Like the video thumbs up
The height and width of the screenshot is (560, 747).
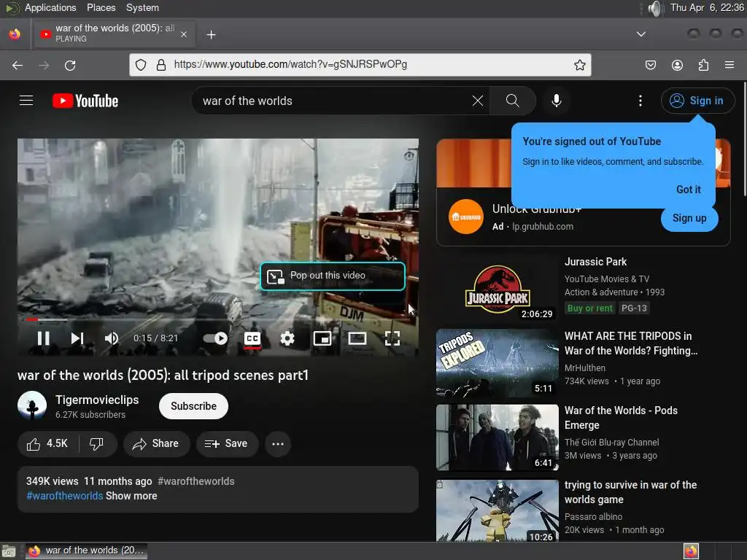47,444
